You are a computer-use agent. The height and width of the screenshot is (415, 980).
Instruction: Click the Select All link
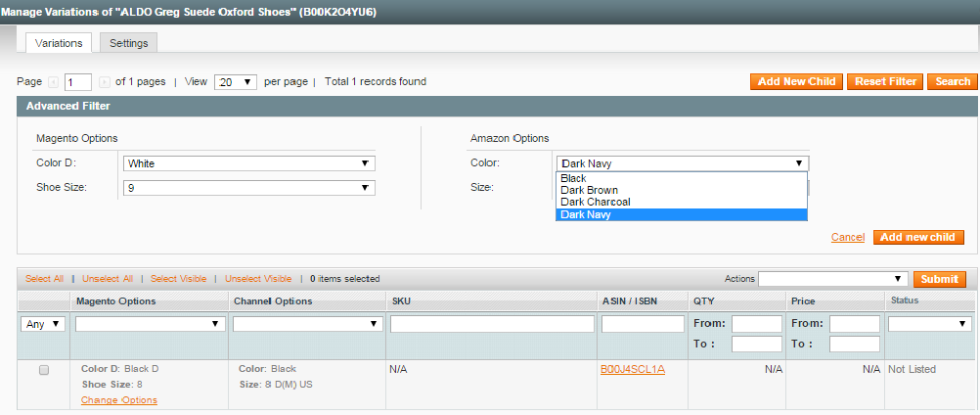[x=44, y=279]
